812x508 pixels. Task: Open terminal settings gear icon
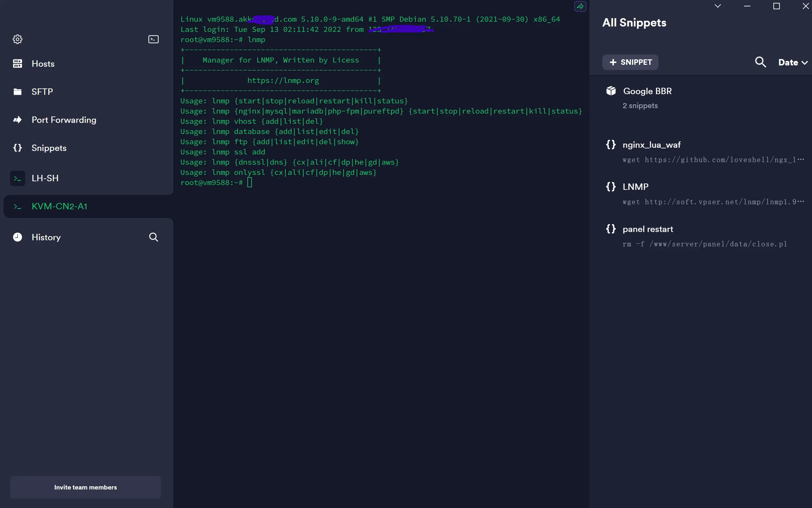coord(18,39)
